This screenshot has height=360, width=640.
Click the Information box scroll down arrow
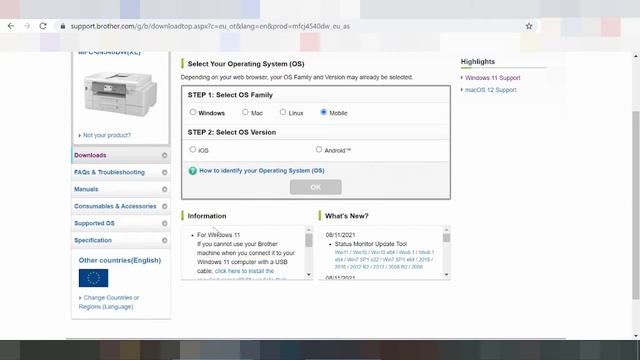tap(309, 275)
